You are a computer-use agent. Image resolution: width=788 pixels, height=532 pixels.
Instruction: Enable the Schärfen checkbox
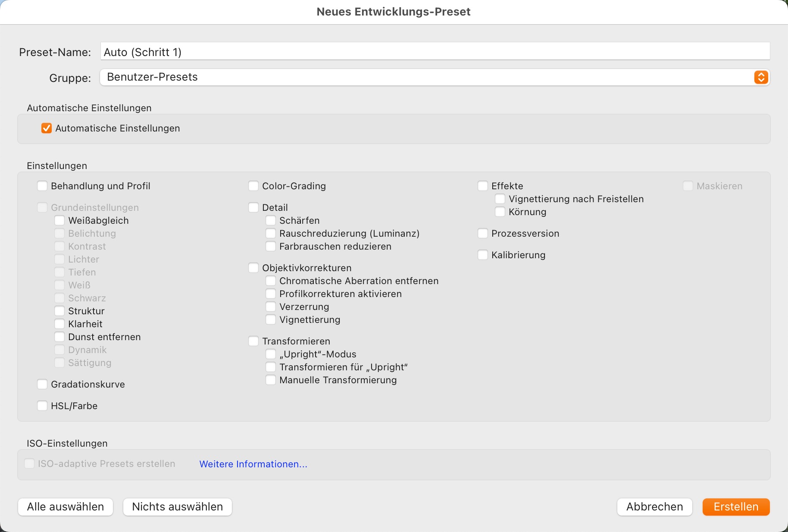pyautogui.click(x=271, y=221)
